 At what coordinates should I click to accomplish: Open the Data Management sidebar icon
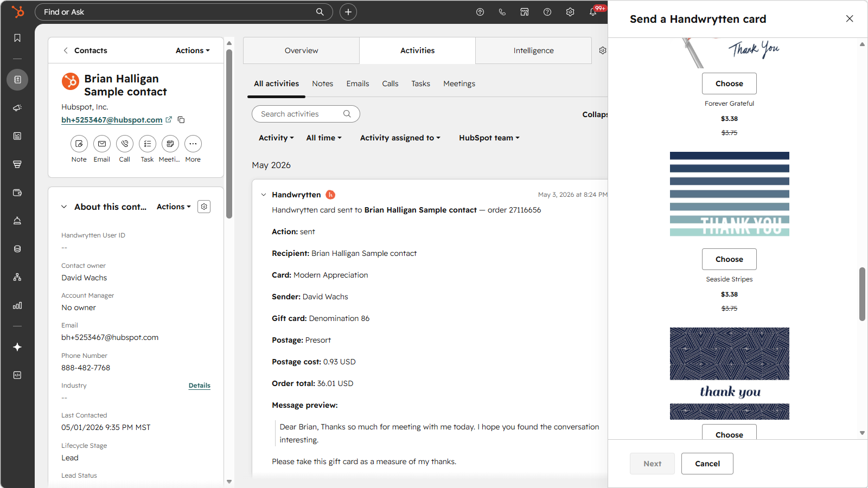pyautogui.click(x=17, y=249)
